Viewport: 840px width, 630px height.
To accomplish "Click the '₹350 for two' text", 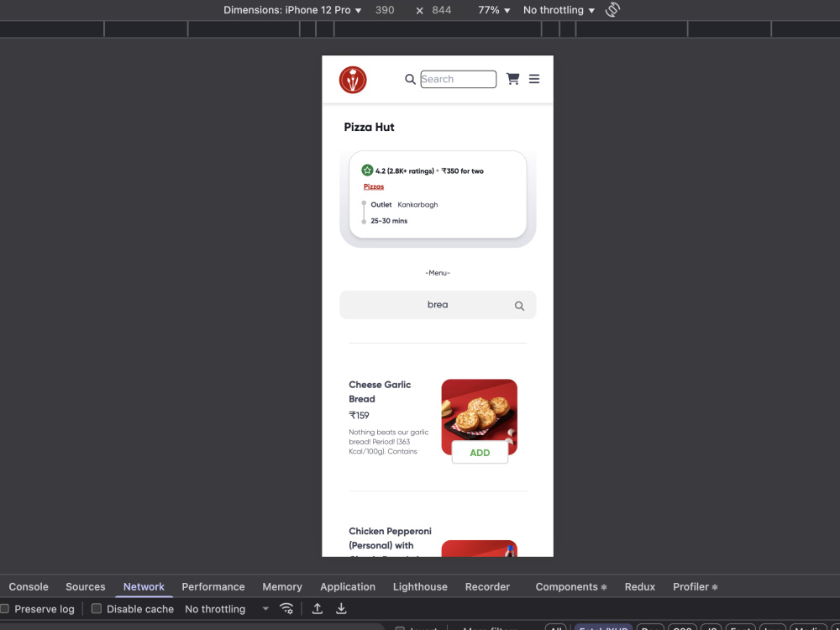I will (462, 171).
